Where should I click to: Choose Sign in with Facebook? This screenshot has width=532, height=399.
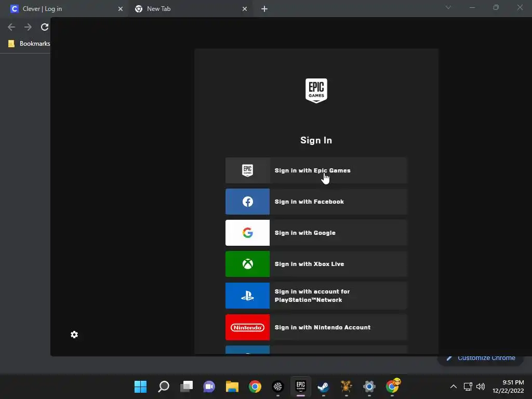(316, 202)
